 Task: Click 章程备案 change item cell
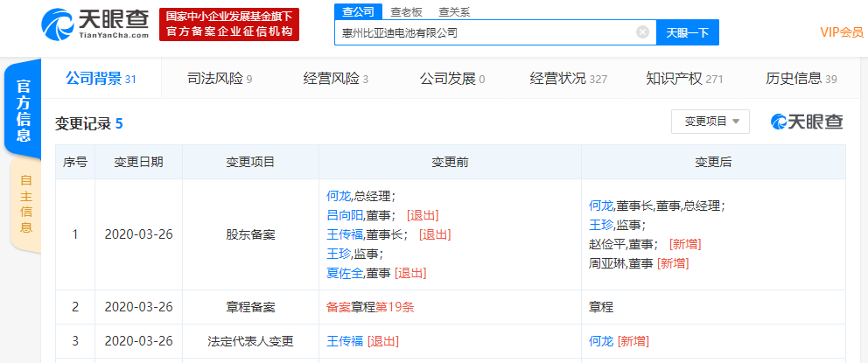pyautogui.click(x=250, y=306)
